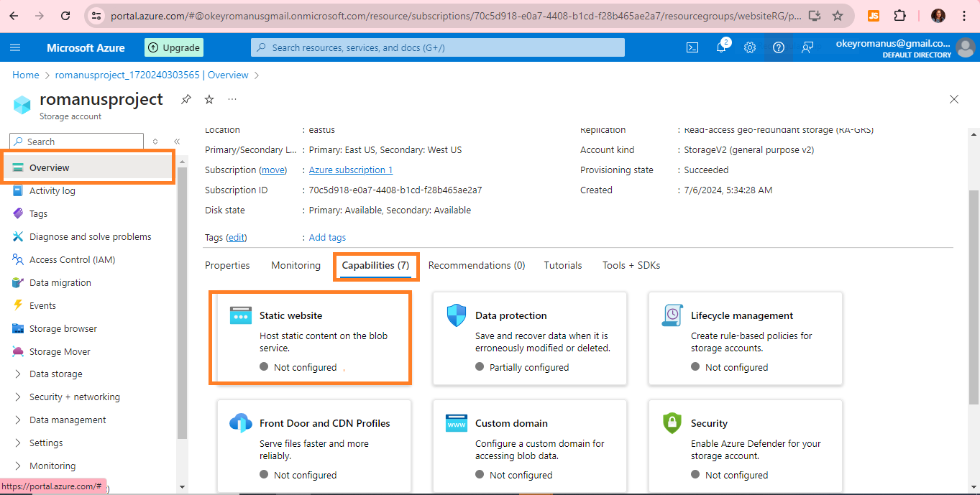Pin romanusproject to dashboard
The height and width of the screenshot is (495, 980).
pos(186,99)
